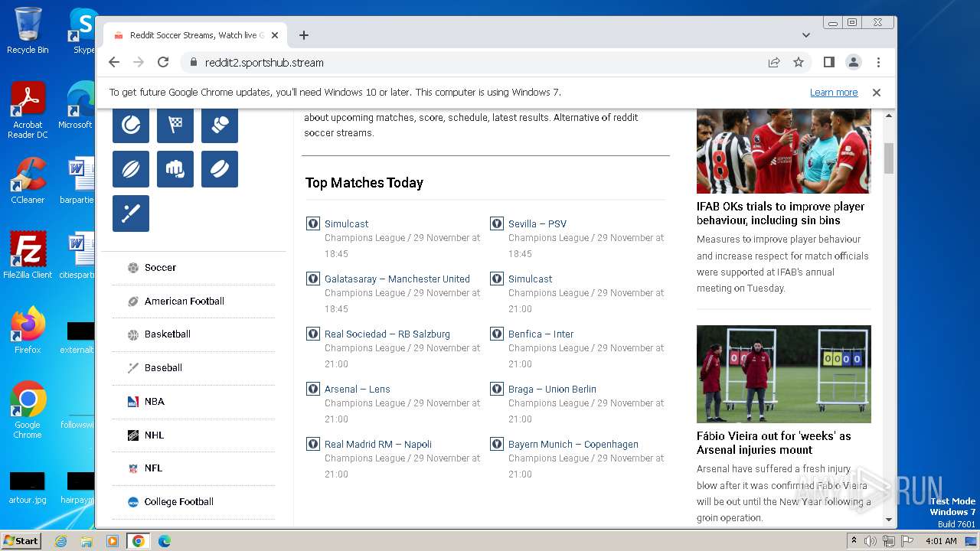Open the baseball bat sport icon
This screenshot has height=551, width=980.
coord(131,214)
